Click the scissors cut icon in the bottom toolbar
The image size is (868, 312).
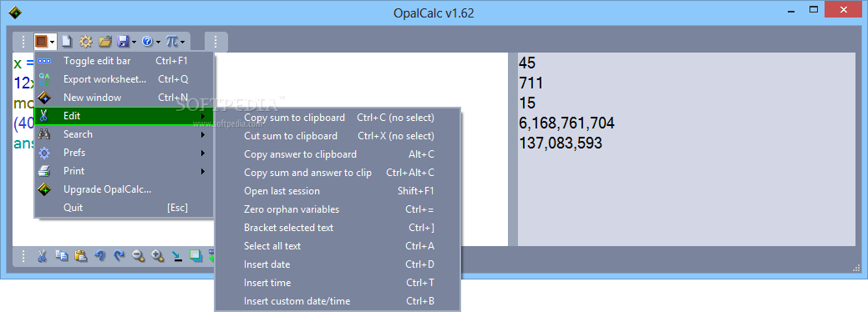[42, 255]
